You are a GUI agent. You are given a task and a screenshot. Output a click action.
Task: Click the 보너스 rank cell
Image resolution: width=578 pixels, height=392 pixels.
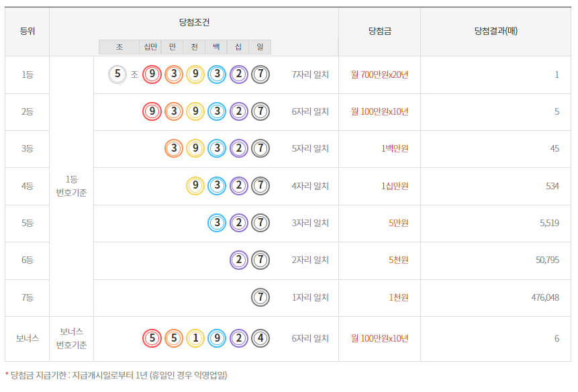tap(28, 338)
